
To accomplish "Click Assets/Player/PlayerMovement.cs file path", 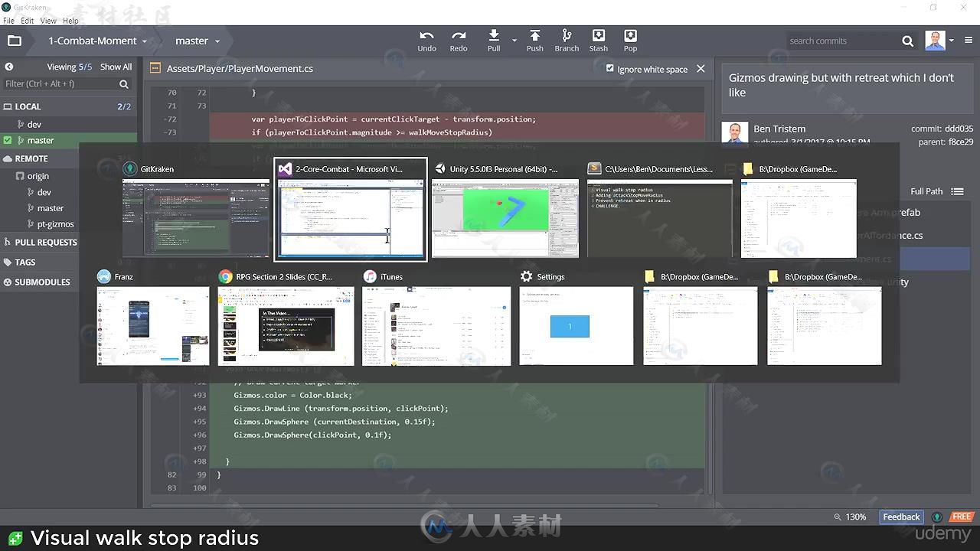I will [240, 69].
